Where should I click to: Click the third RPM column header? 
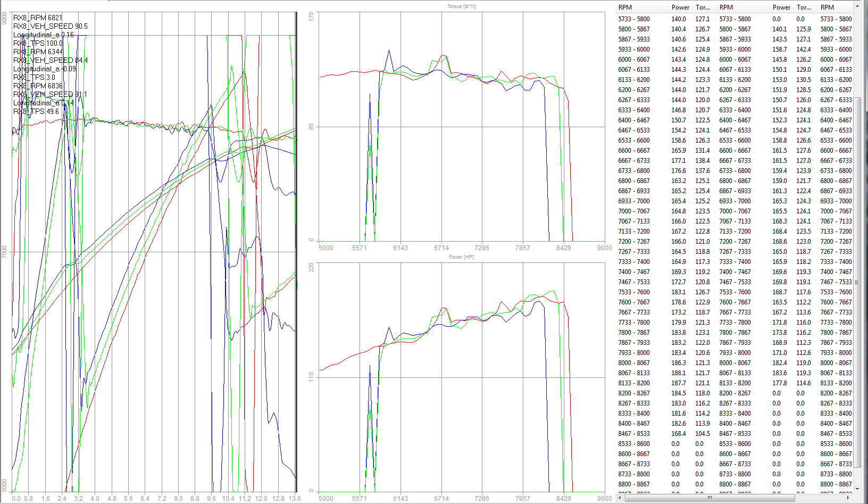827,7
